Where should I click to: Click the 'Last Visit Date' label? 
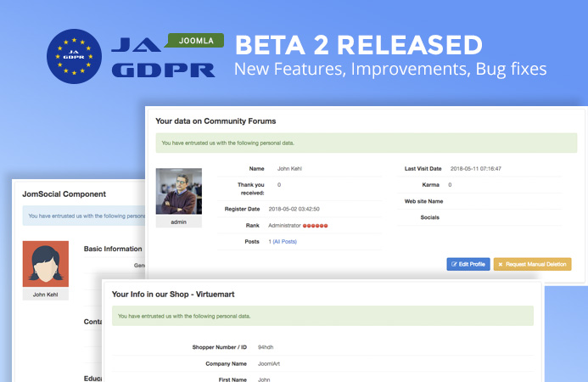click(423, 168)
